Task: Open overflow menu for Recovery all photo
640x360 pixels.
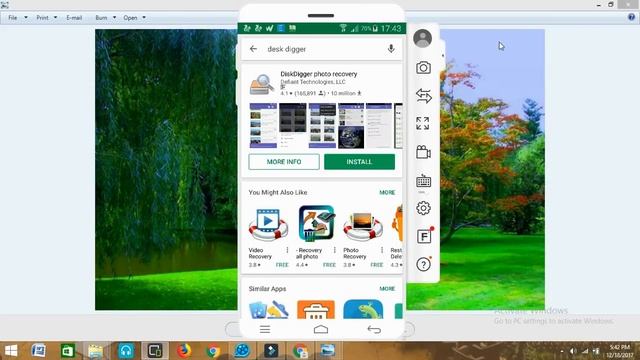Action: [335, 250]
